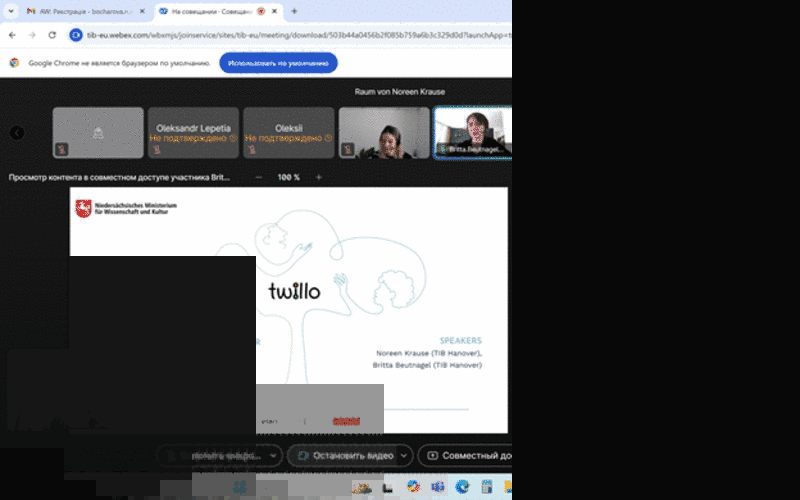Click Остановить видео button
Image resolution: width=800 pixels, height=500 pixels.
coord(345,456)
